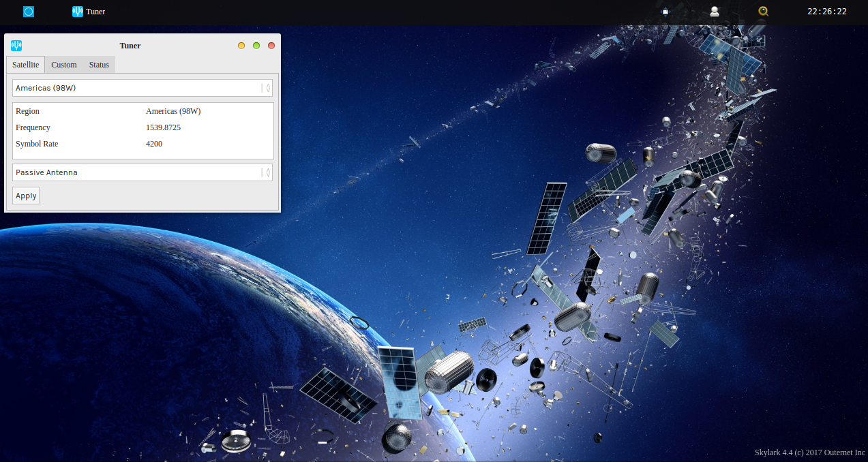Switch to the Status tab
868x462 pixels.
[x=99, y=65]
